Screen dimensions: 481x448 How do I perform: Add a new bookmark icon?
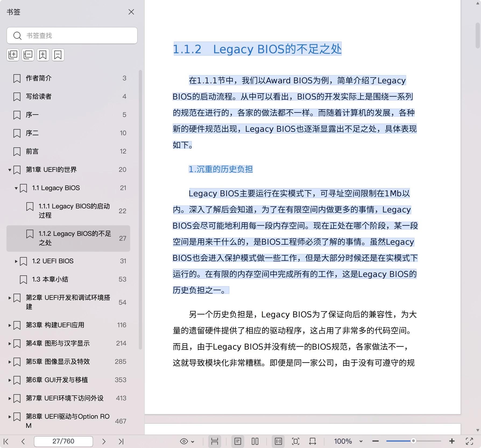pos(43,55)
